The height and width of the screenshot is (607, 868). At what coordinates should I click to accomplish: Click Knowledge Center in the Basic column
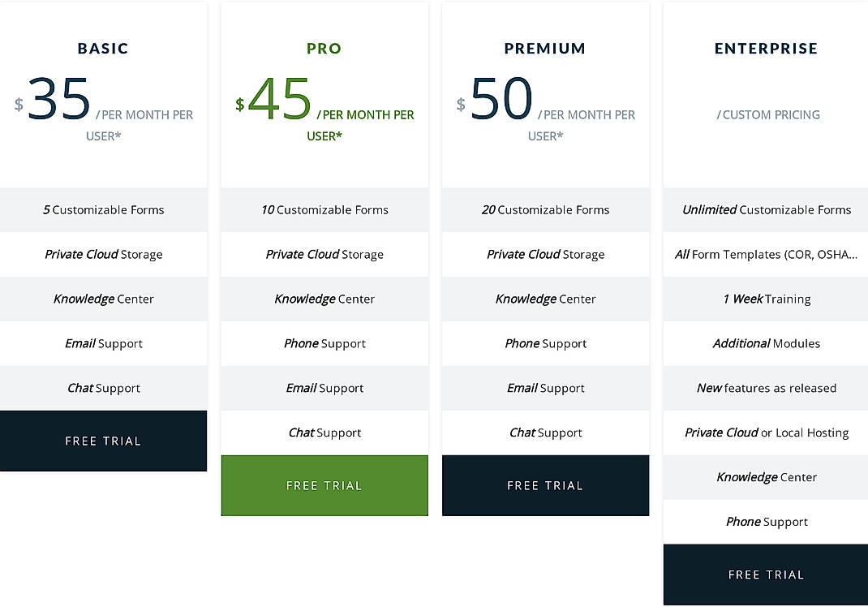click(x=104, y=299)
